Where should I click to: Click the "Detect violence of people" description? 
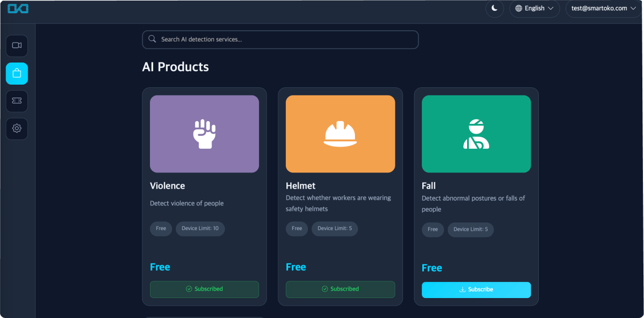click(187, 203)
